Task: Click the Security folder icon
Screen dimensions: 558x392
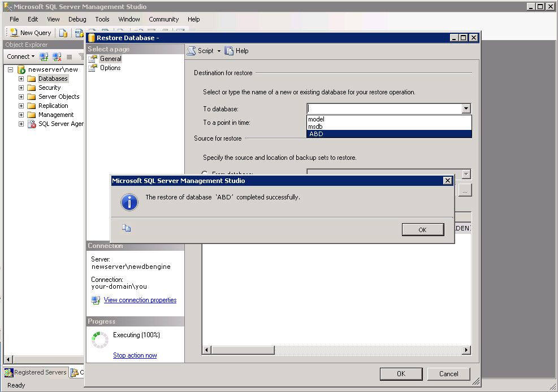Action: [32, 88]
